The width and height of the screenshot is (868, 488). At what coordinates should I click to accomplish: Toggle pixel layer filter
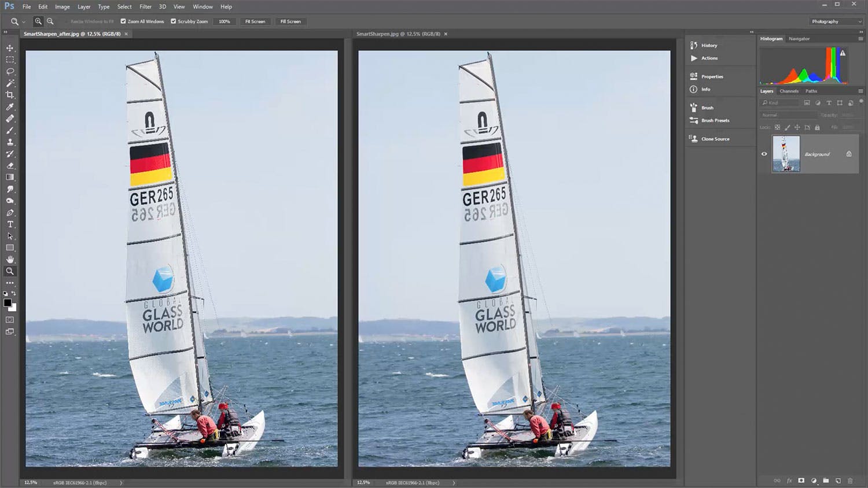807,103
